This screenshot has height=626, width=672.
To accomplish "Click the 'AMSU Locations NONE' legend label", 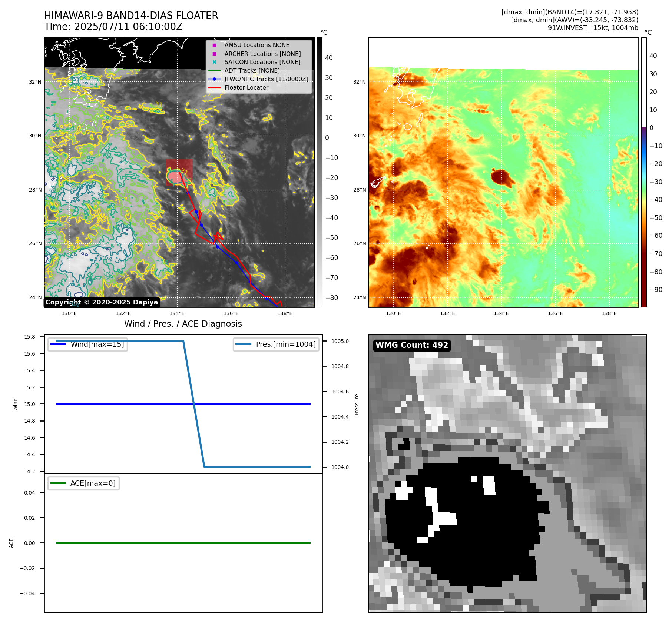I will (257, 45).
